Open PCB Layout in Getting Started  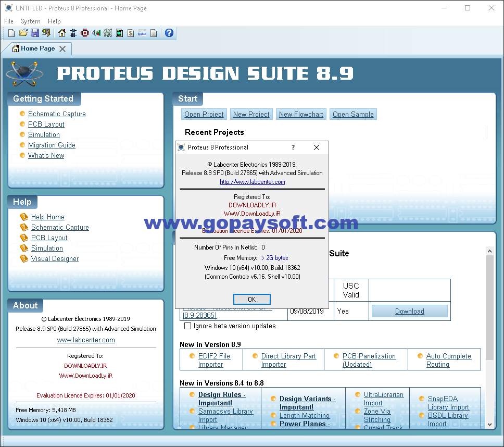click(46, 124)
